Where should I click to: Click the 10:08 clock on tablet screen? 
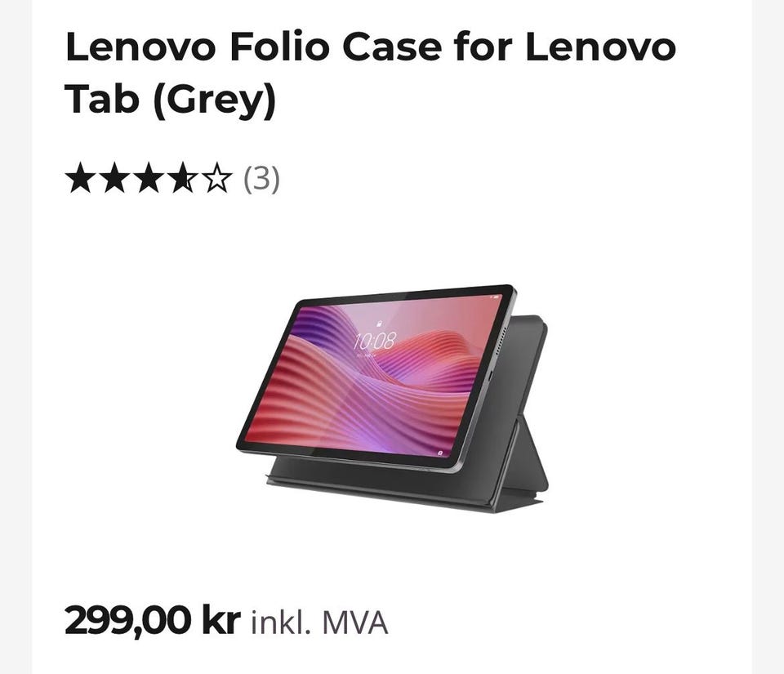[x=373, y=341]
